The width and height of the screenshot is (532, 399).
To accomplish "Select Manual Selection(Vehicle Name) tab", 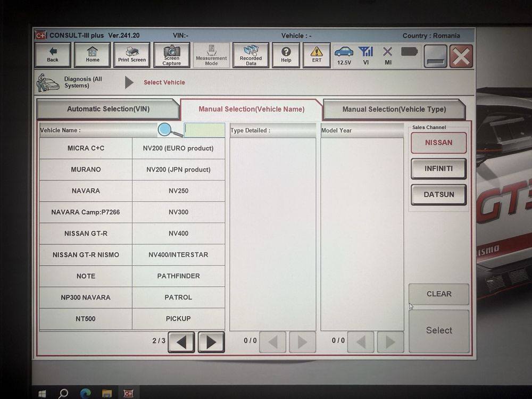I will [x=252, y=109].
